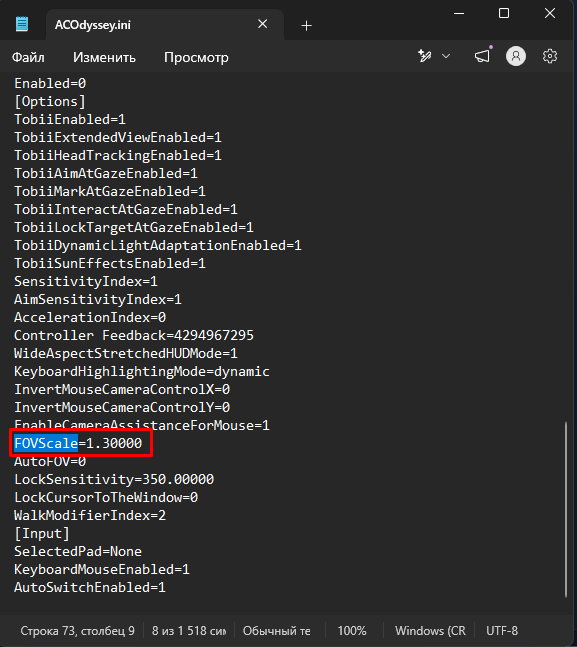Change line ending via Windows (CR status item
This screenshot has height=647, width=577.
430,630
